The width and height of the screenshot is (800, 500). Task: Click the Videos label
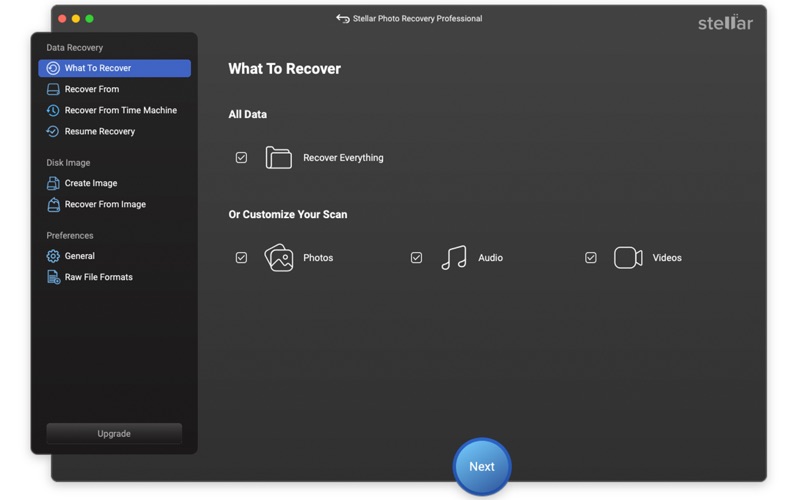[667, 258]
